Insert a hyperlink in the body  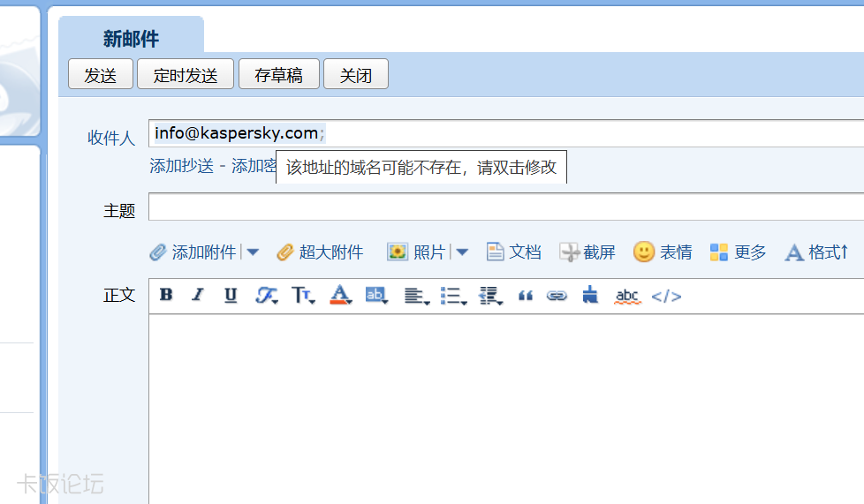[557, 297]
